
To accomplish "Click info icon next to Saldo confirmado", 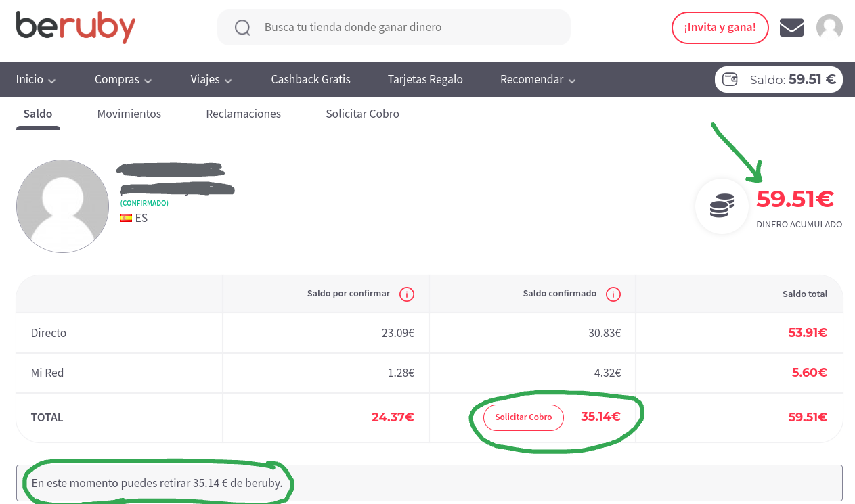I will point(613,294).
